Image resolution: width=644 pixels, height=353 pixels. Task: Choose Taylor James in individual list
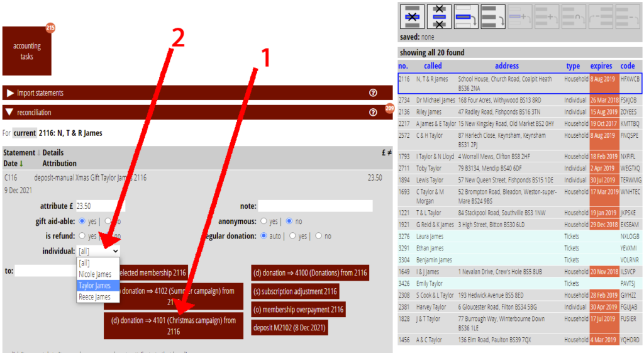(x=98, y=285)
